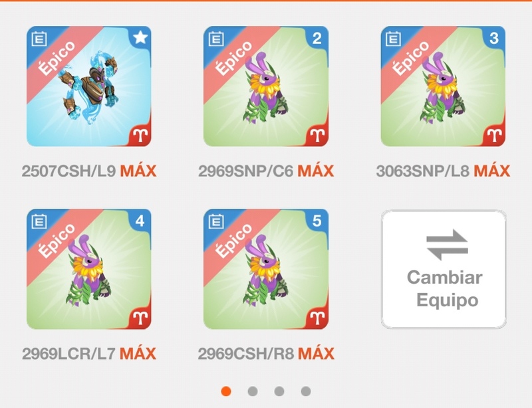Click the swap arrows icon above Cambiar Equipo
The image size is (532, 408).
(x=447, y=245)
